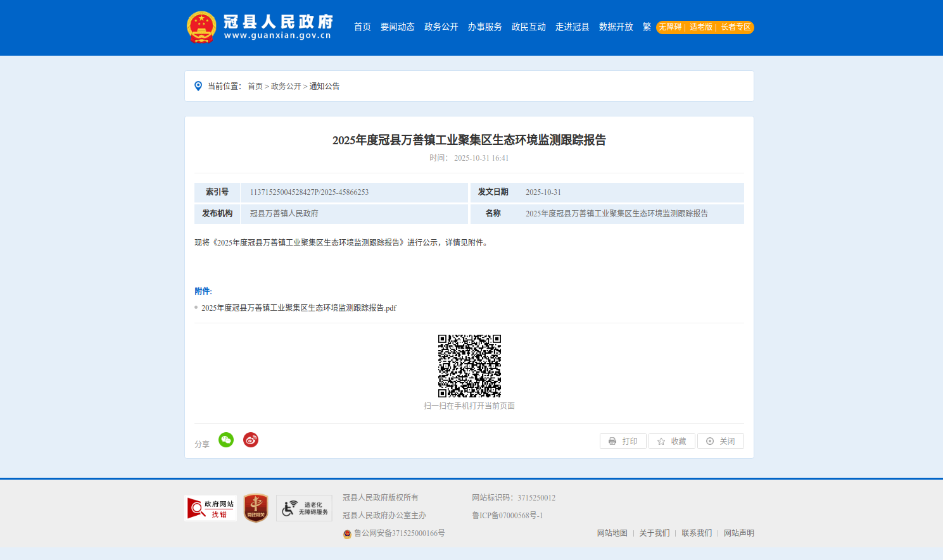The image size is (943, 560).
Task: Share the page via Weibo icon
Action: click(x=251, y=440)
